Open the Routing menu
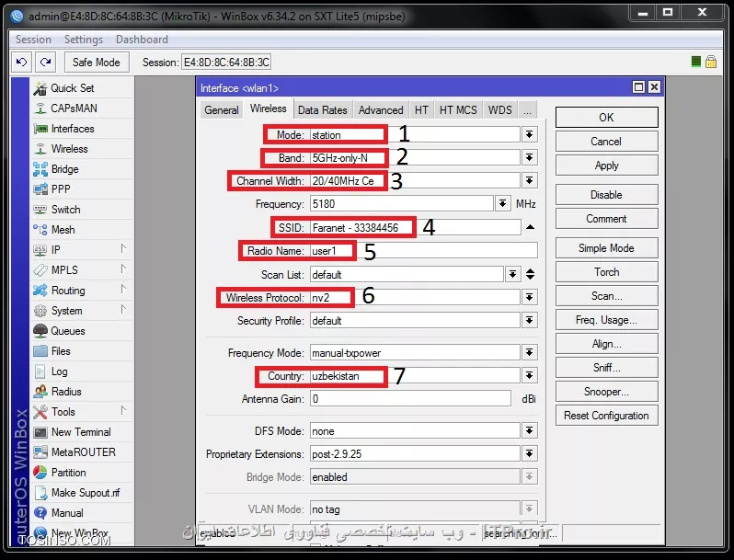 point(82,290)
